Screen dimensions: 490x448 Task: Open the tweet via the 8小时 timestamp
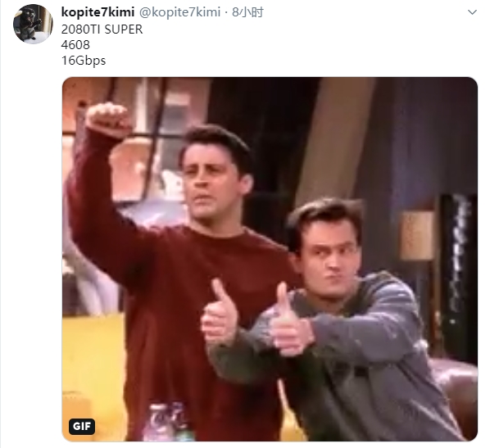click(247, 12)
